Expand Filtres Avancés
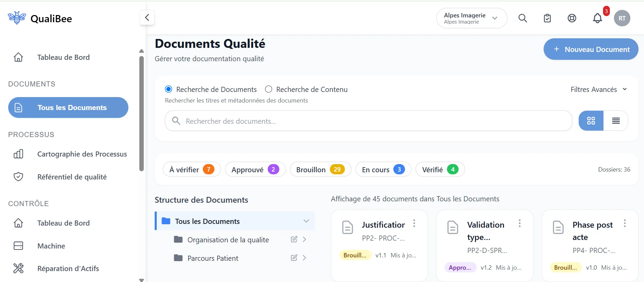 click(599, 90)
